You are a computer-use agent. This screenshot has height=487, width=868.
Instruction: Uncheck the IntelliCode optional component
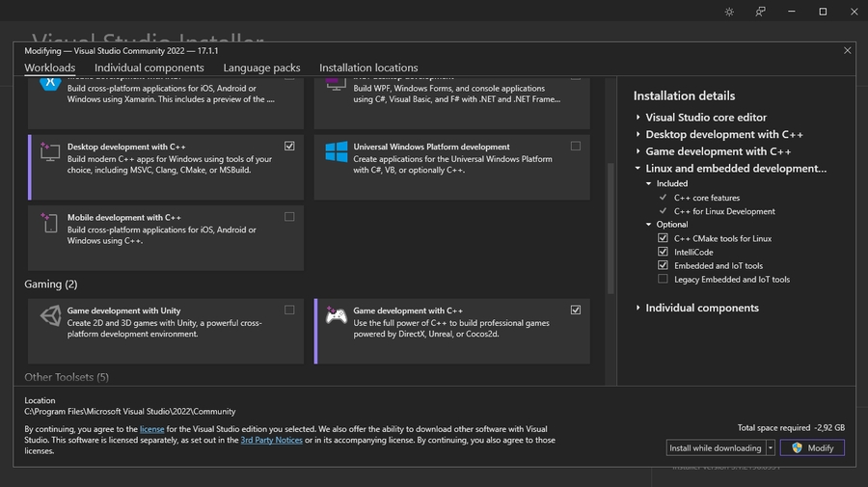tap(663, 252)
